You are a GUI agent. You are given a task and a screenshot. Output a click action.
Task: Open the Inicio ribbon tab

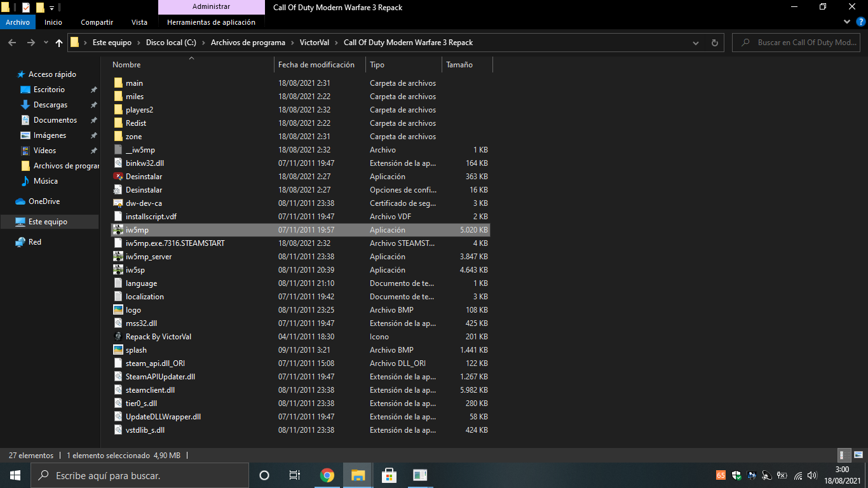[x=53, y=22]
